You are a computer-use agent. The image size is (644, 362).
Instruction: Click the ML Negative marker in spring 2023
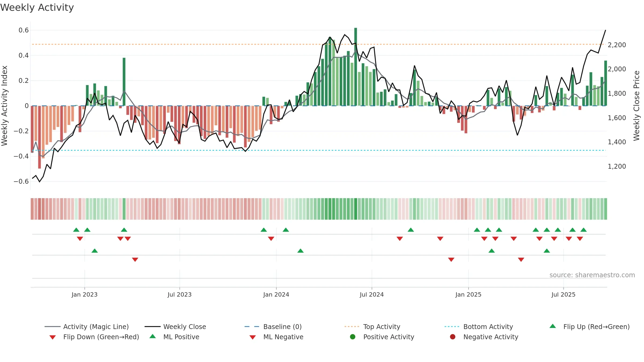[135, 260]
